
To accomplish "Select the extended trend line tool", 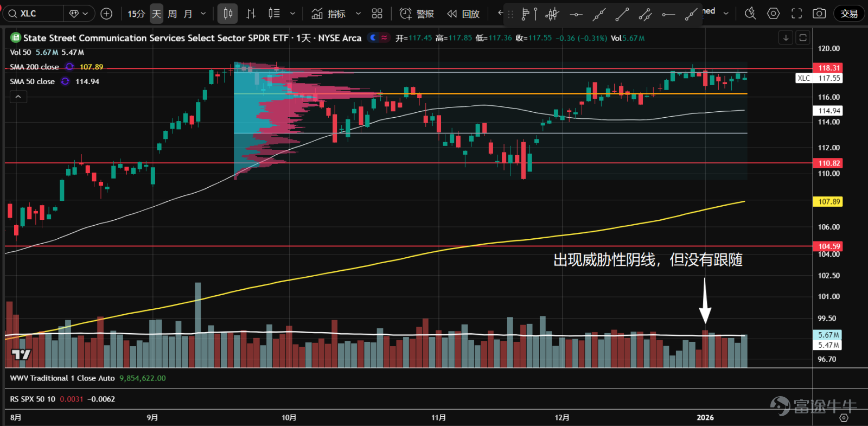I will pos(599,14).
